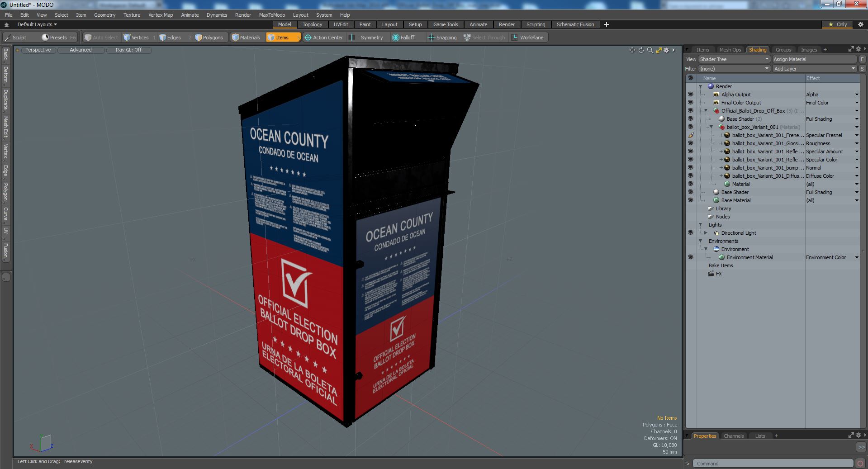Add a new layout tab with plus
The image size is (868, 469).
point(607,24)
